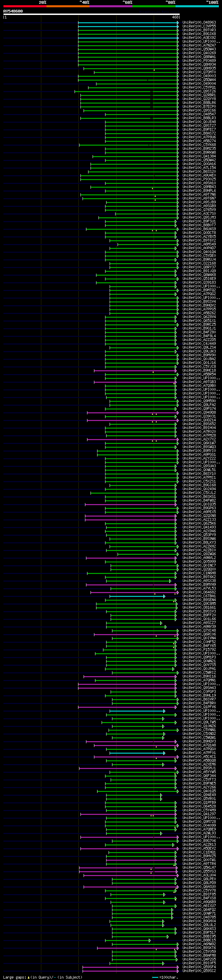Click the cyan alignment bar for UniRef100_O48963
The width and height of the screenshot is (222, 980).
(128, 23)
